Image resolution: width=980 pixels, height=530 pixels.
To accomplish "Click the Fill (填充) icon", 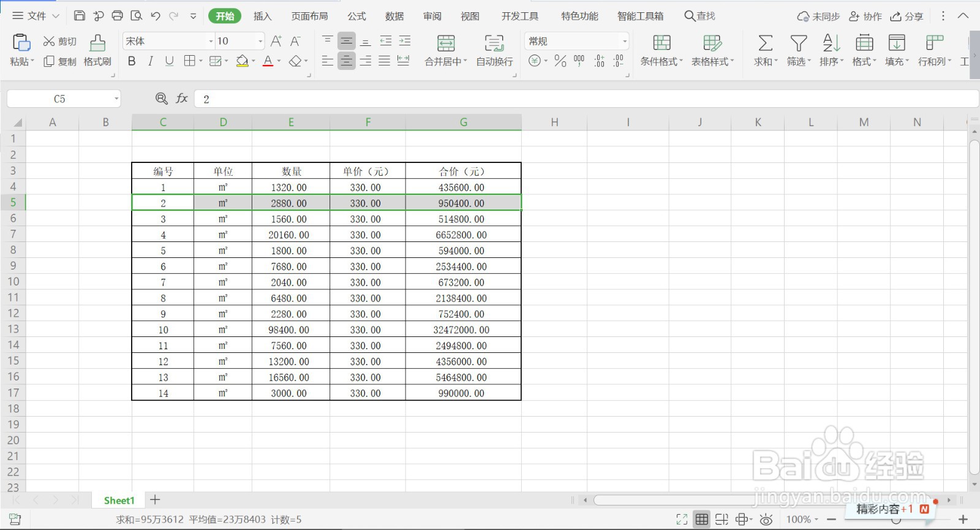I will pos(897,43).
